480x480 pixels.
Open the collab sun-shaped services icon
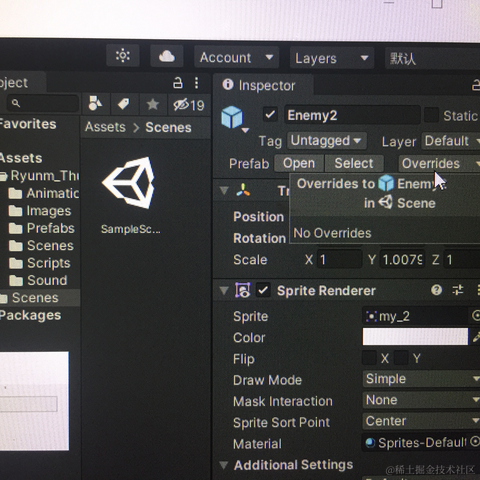[x=123, y=56]
